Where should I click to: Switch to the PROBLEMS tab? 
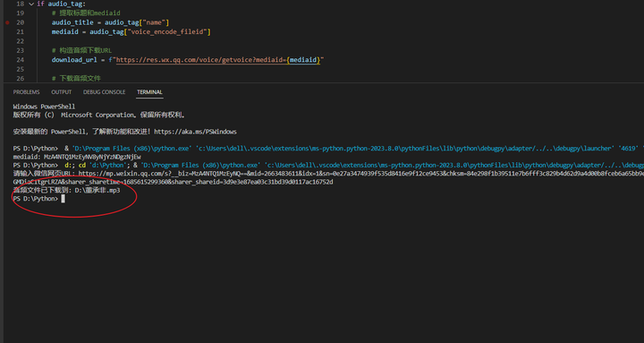coord(26,92)
